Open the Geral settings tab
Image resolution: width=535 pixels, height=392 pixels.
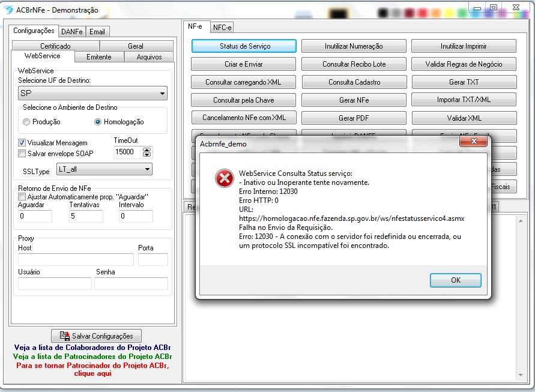point(136,46)
